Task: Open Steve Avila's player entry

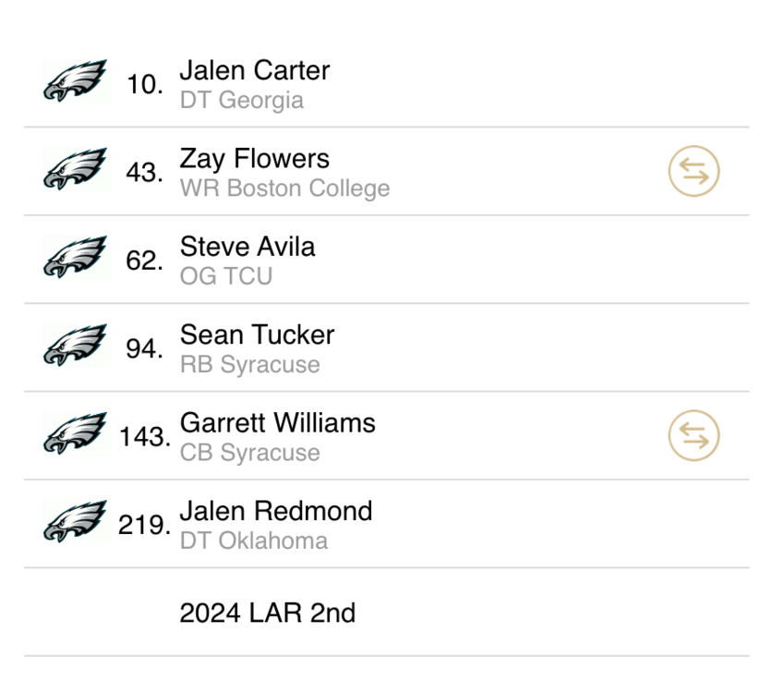Action: coord(247,247)
